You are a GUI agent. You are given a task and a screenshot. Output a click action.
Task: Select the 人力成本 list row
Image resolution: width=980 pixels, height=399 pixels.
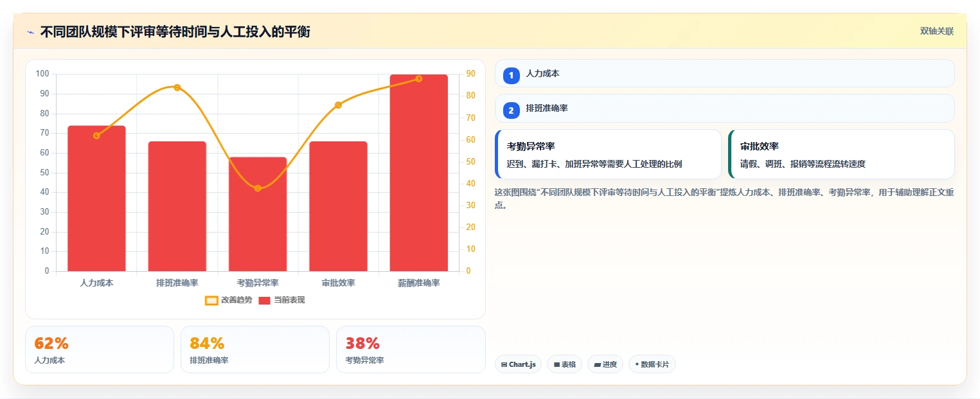click(x=725, y=73)
